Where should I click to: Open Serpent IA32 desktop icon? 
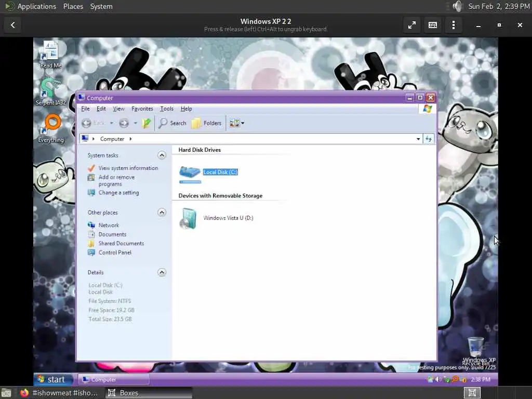click(x=50, y=91)
